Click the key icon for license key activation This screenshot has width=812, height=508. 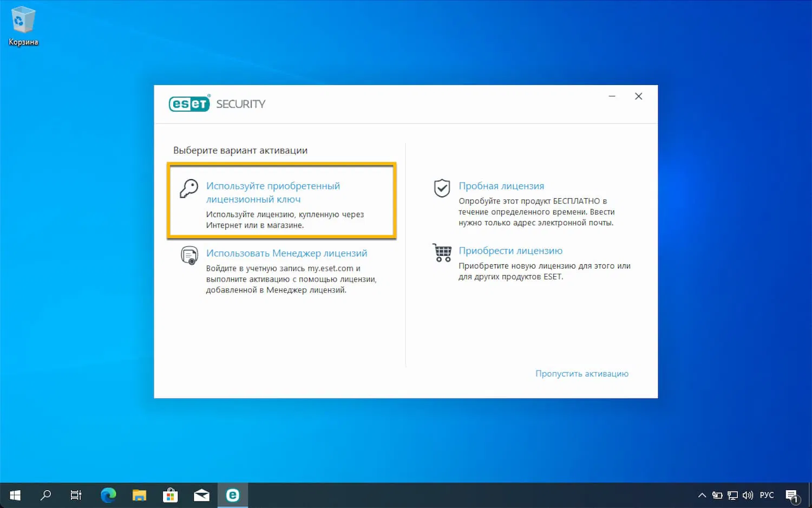click(188, 188)
